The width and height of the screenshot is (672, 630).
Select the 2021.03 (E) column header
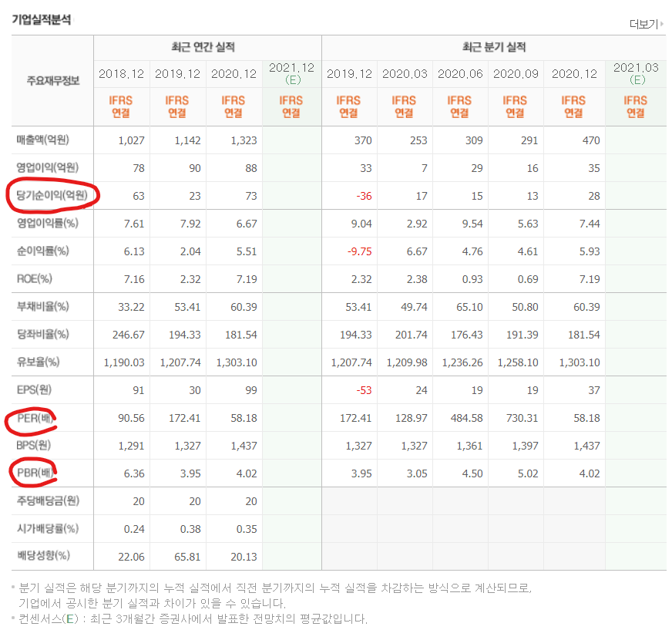point(636,74)
